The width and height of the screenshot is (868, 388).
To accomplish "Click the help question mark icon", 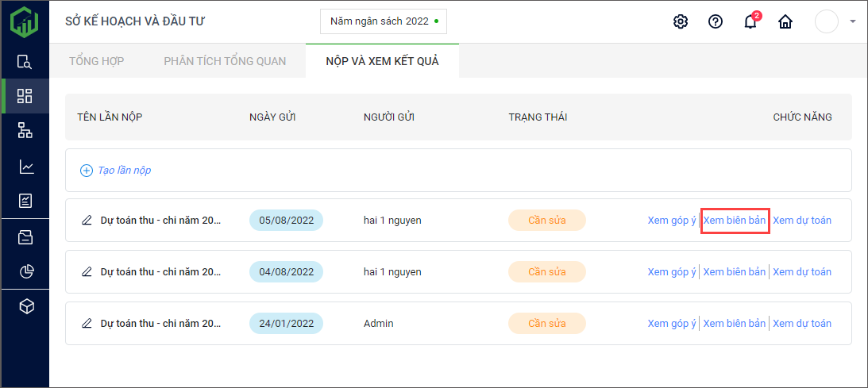I will pos(715,21).
